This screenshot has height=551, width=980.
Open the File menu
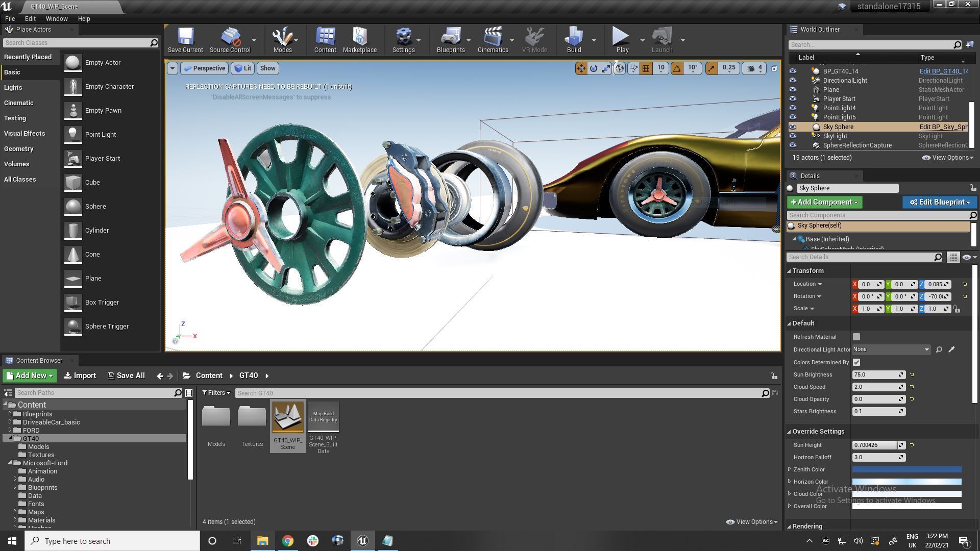click(10, 18)
